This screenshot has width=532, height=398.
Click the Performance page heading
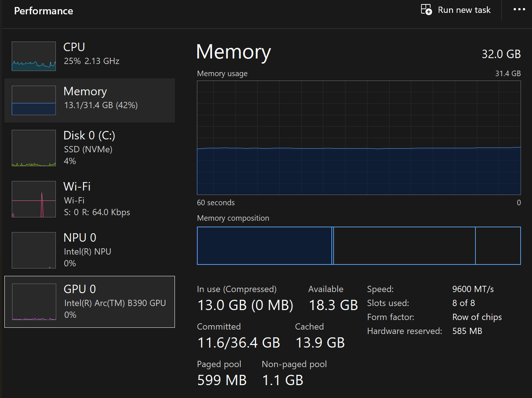point(43,11)
